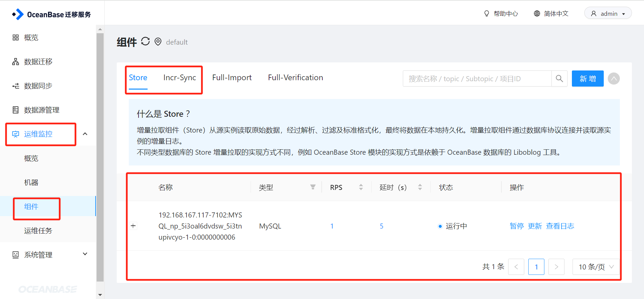Image resolution: width=644 pixels, height=299 pixels.
Task: Click the delay value 5
Action: point(381,226)
